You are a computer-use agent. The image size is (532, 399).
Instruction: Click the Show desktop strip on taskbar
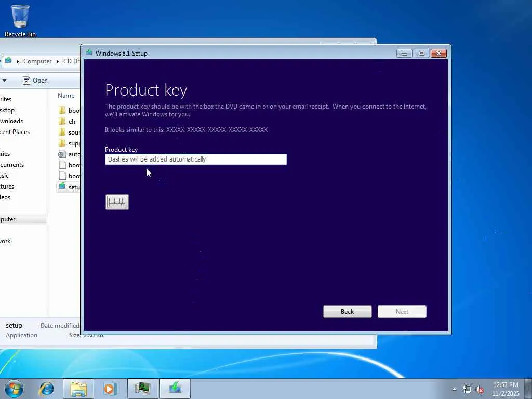tap(528, 389)
